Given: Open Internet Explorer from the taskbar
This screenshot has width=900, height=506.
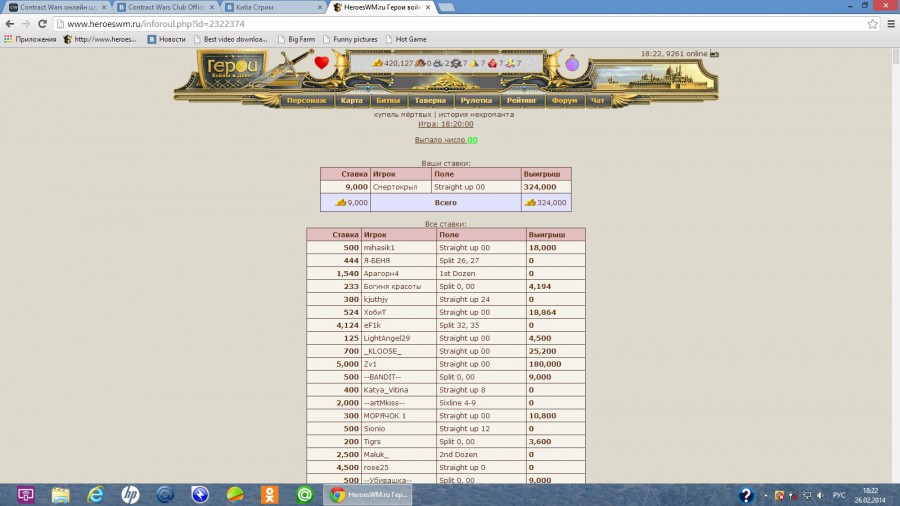Looking at the screenshot, I should [x=96, y=494].
